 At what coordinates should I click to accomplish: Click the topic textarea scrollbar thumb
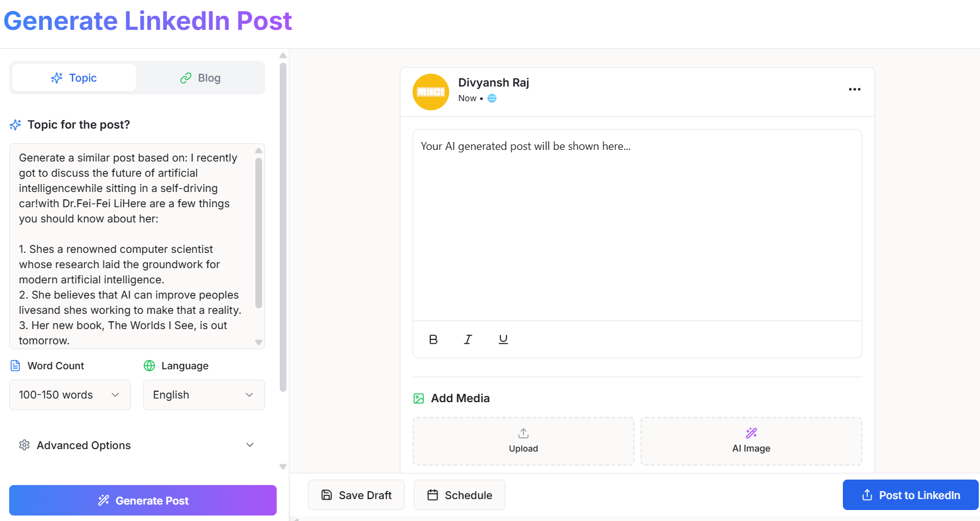click(x=258, y=233)
